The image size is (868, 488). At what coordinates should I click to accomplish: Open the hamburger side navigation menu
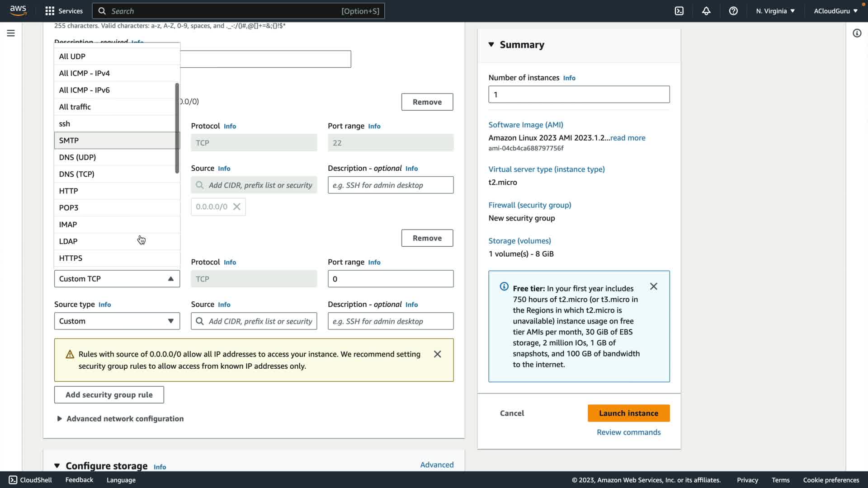click(11, 33)
